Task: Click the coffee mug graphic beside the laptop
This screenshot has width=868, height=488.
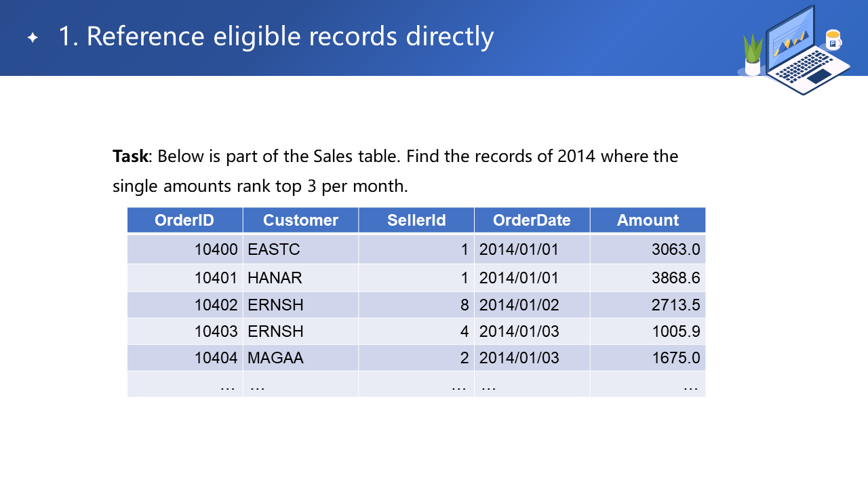Action: (x=833, y=40)
